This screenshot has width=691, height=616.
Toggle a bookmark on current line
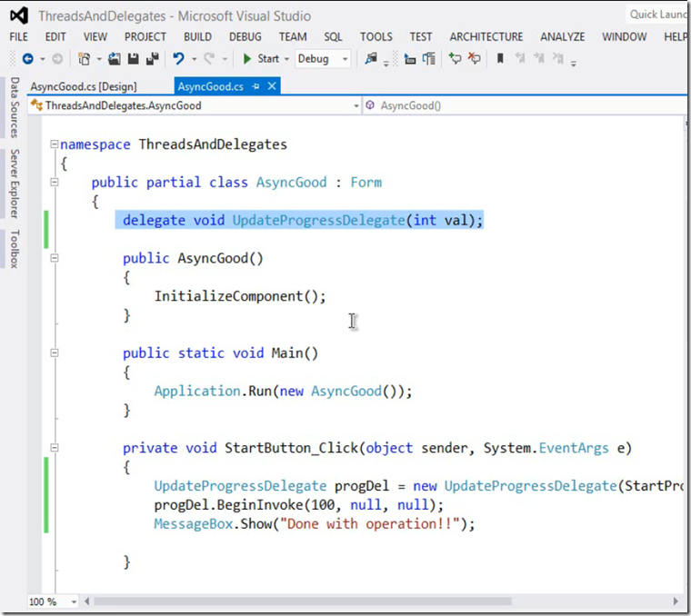tap(500, 58)
